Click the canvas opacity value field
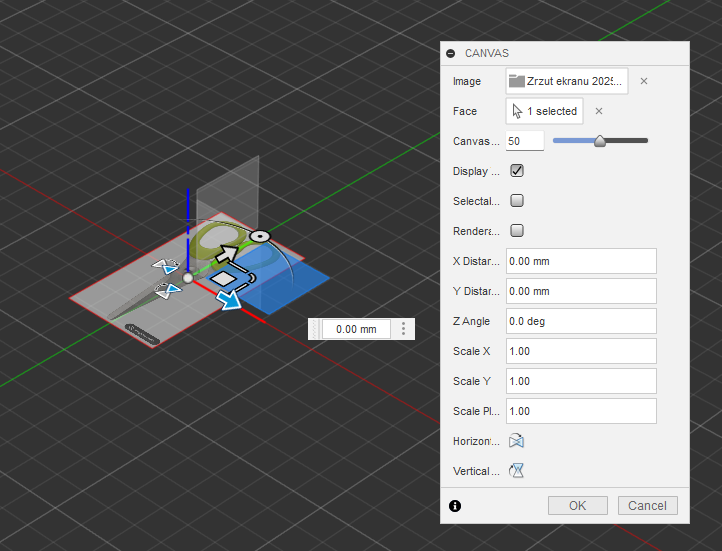This screenshot has width=722, height=551. pyautogui.click(x=525, y=141)
